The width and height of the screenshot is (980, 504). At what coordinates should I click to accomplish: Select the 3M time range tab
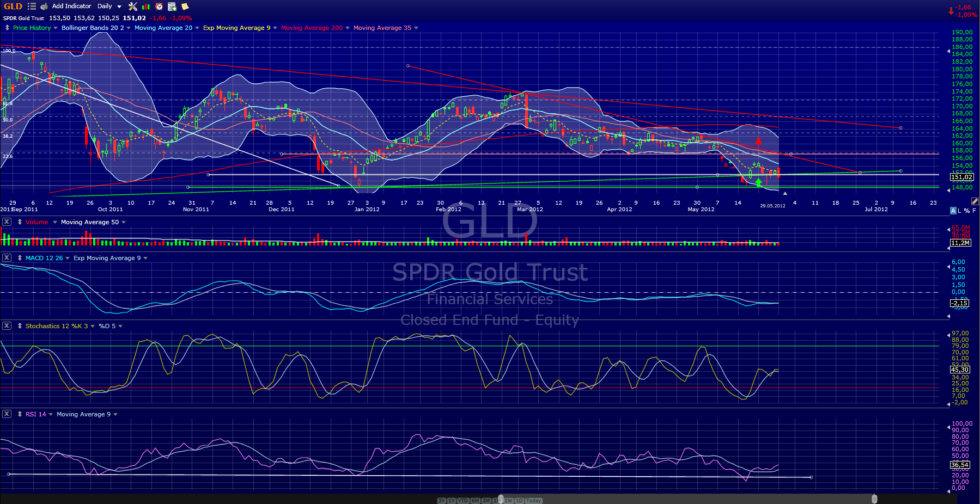486,501
